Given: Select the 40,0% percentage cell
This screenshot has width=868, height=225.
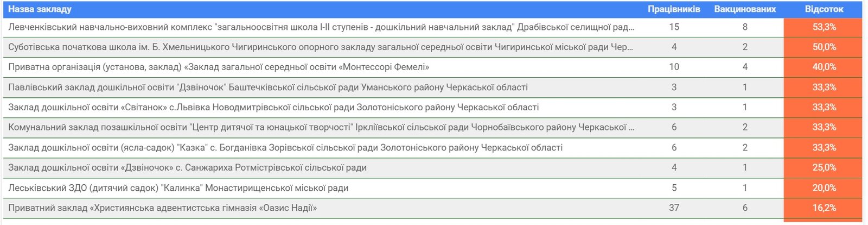Looking at the screenshot, I should click(824, 67).
